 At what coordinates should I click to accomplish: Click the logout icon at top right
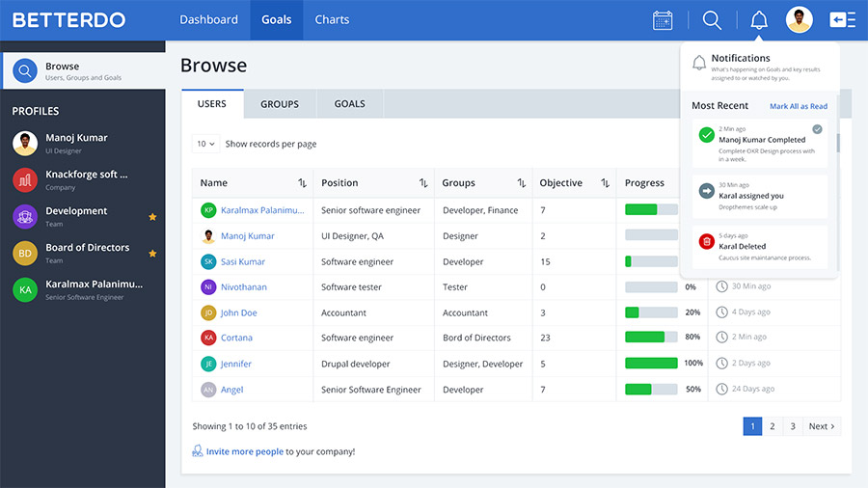[x=843, y=20]
